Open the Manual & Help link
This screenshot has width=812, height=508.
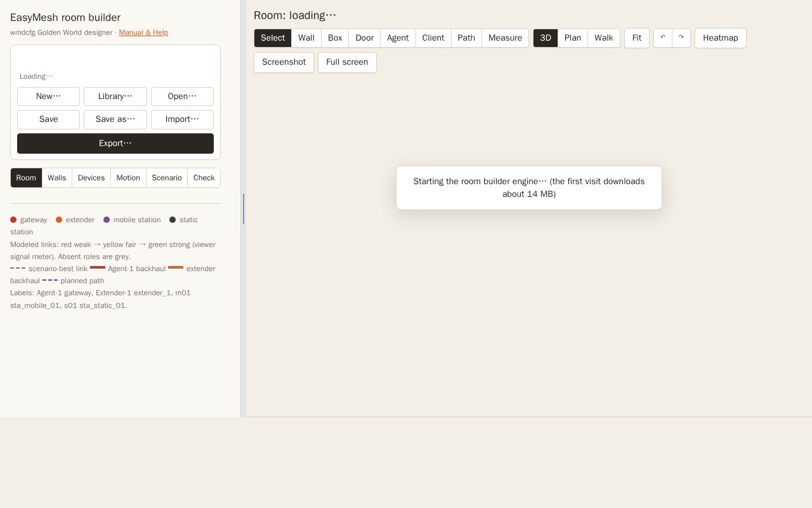143,32
